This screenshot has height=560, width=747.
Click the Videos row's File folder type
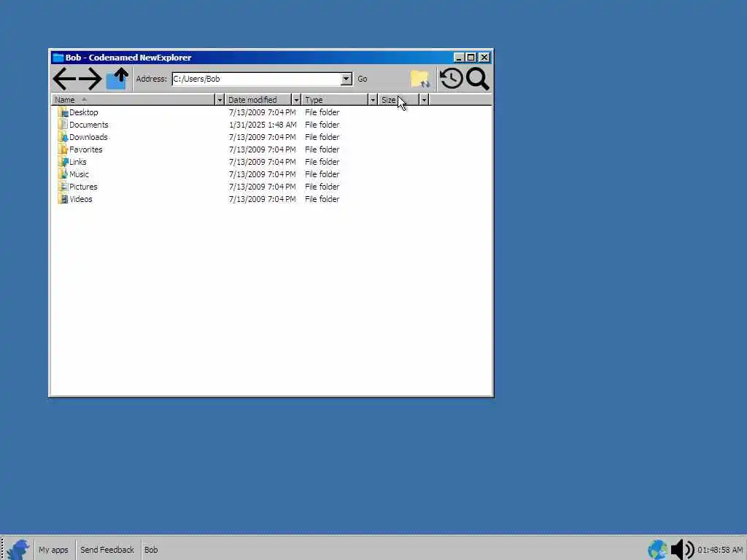pos(322,199)
